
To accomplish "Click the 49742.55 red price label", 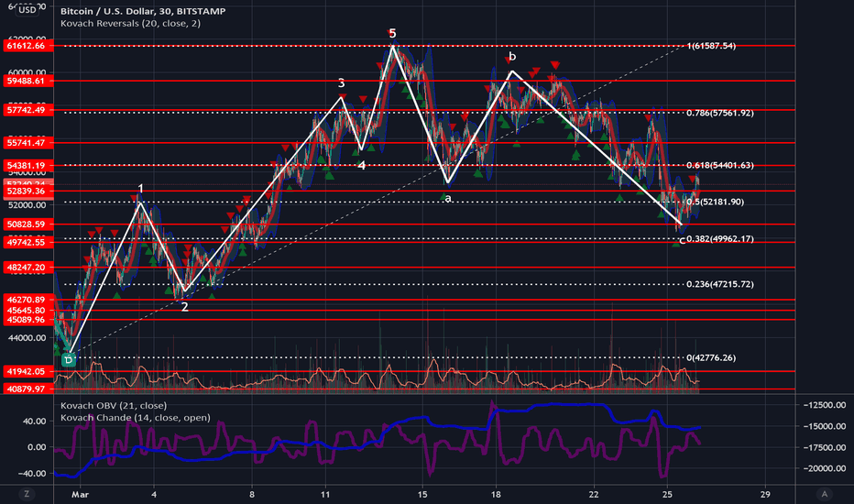I will pyautogui.click(x=28, y=242).
